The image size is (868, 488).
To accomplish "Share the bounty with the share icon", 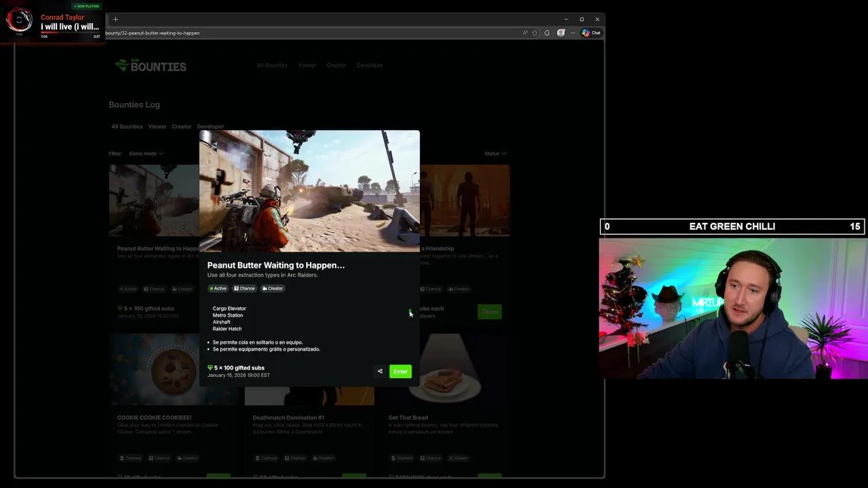I will [x=380, y=371].
